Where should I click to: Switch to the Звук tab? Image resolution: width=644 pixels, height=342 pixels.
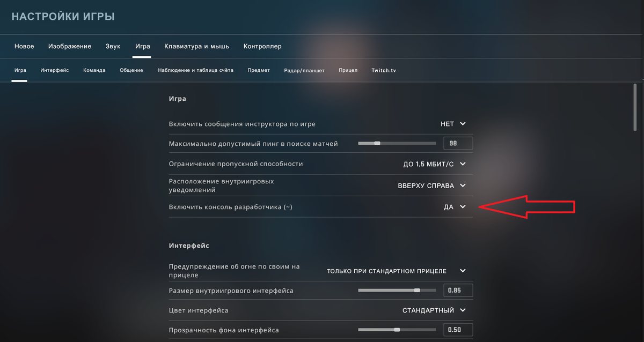pos(113,47)
